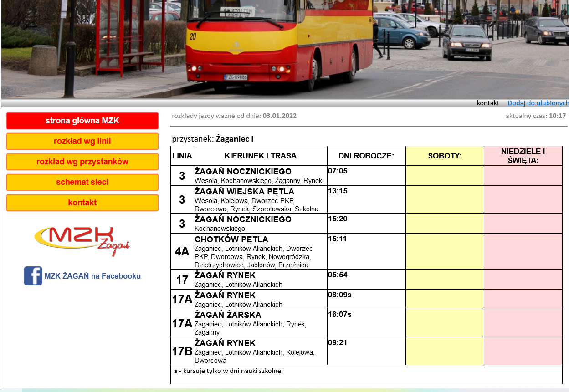The height and width of the screenshot is (392, 569).
Task: Open rozkład wg przystanków
Action: coord(82,162)
